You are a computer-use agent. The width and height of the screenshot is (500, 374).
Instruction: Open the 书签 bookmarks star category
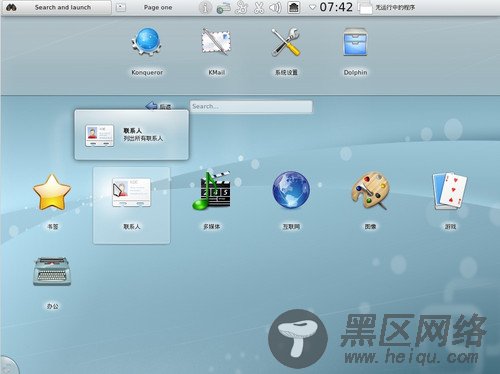point(52,201)
